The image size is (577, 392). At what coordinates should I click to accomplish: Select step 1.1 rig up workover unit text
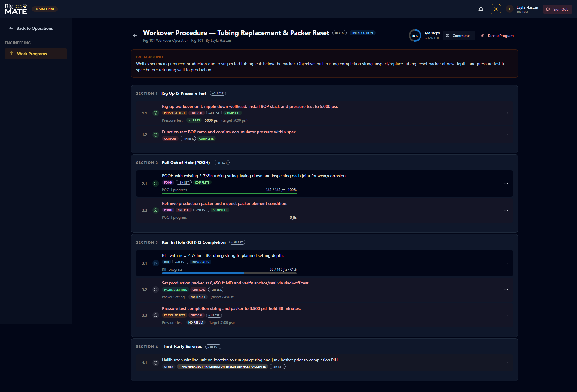[x=250, y=106]
